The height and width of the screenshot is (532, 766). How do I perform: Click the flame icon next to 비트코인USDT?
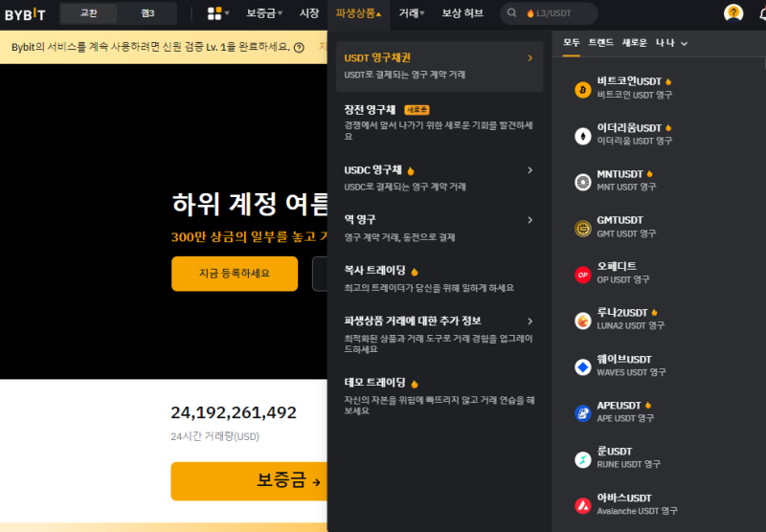pos(668,82)
